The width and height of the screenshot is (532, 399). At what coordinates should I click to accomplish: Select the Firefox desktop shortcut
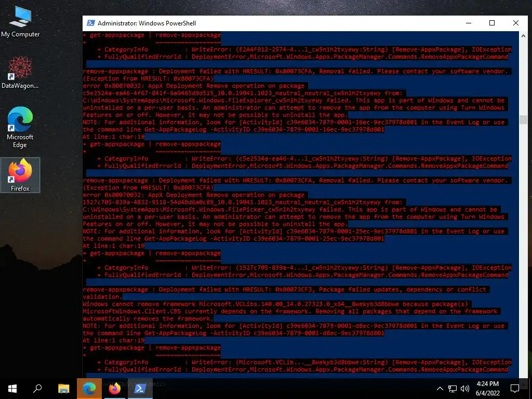[x=20, y=175]
